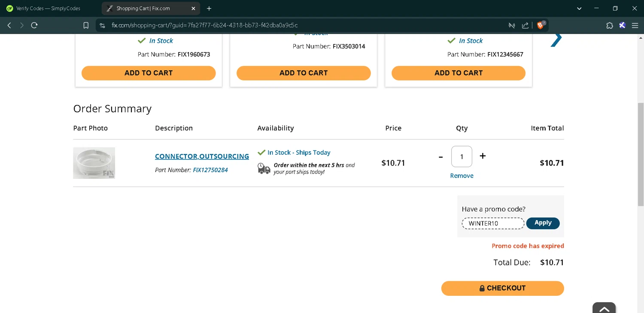644x313 pixels.
Task: Click the back-to-top arrow button
Action: [604, 308]
